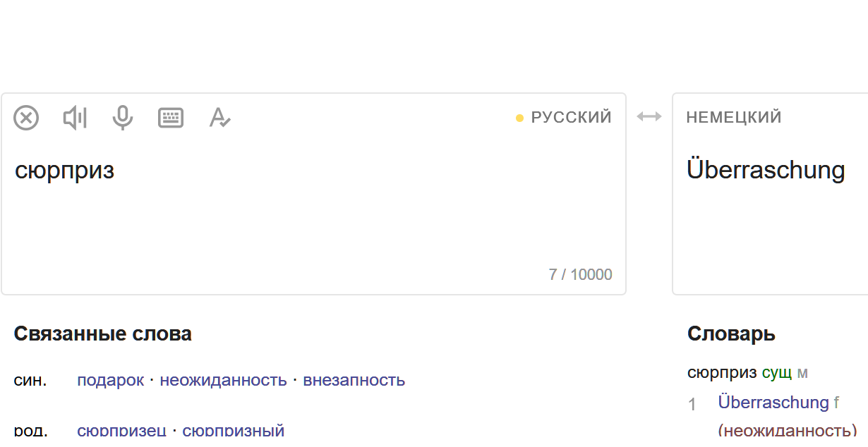Image resolution: width=868 pixels, height=447 pixels.
Task: Swap the translation languages
Action: tap(649, 117)
